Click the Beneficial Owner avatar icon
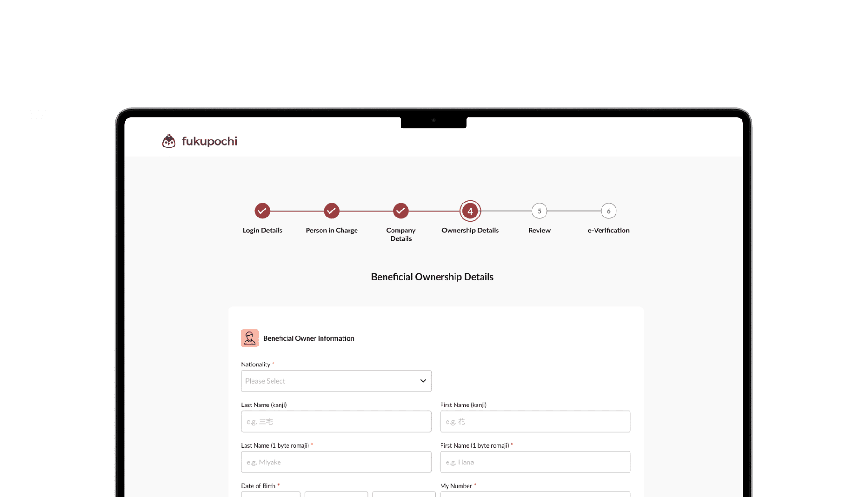 (x=250, y=338)
